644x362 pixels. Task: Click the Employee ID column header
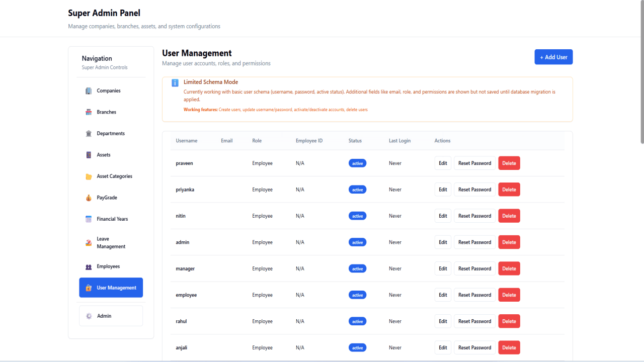click(x=309, y=141)
